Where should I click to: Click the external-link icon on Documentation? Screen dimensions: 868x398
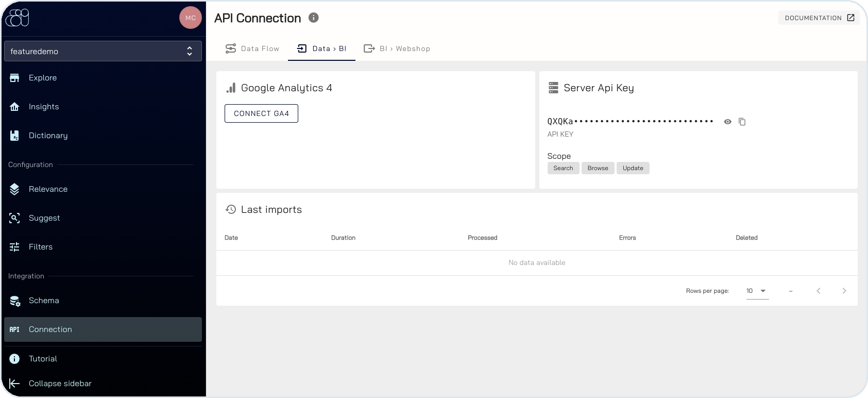click(851, 18)
